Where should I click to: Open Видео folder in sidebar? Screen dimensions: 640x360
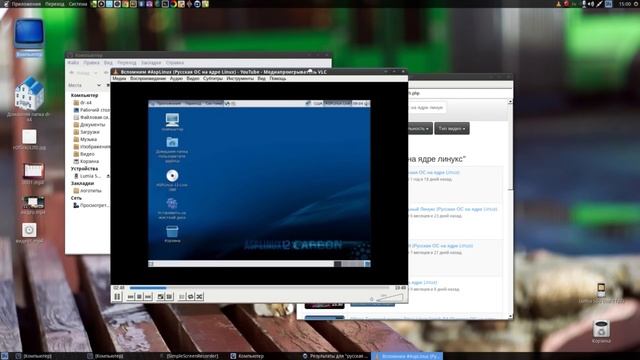click(84, 154)
